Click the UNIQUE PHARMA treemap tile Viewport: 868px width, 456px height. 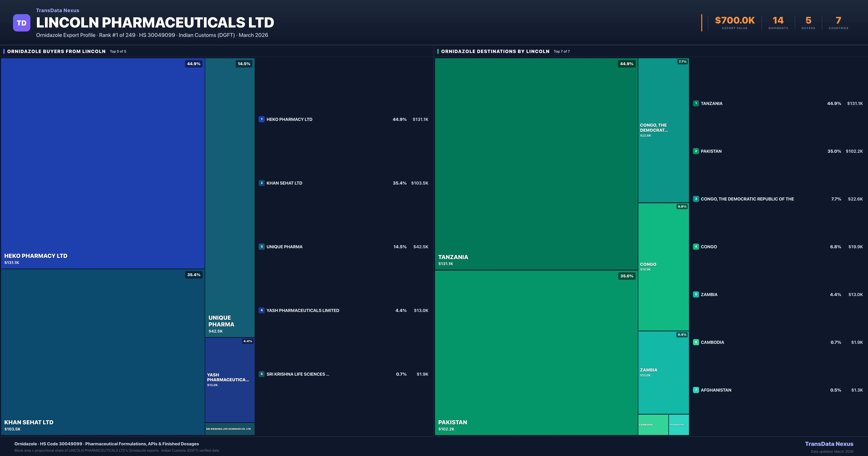pyautogui.click(x=230, y=197)
